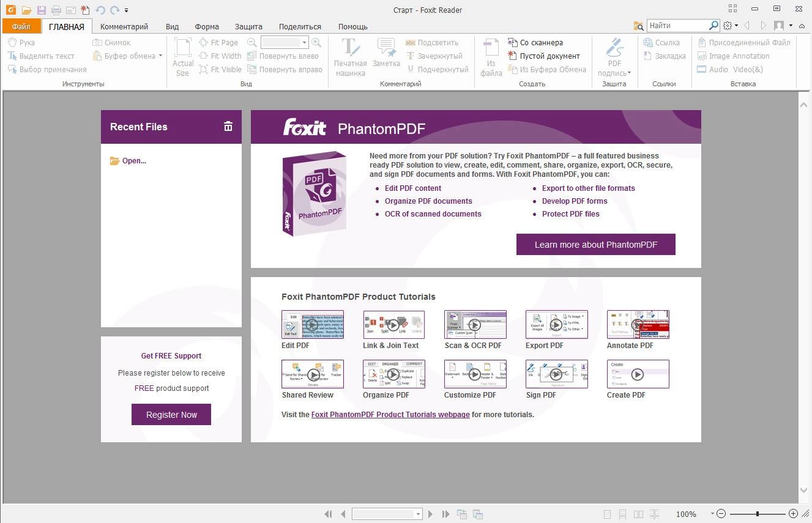Select the Печатная машинка typewriter tool
Screen dimensions: 812x523
point(350,57)
